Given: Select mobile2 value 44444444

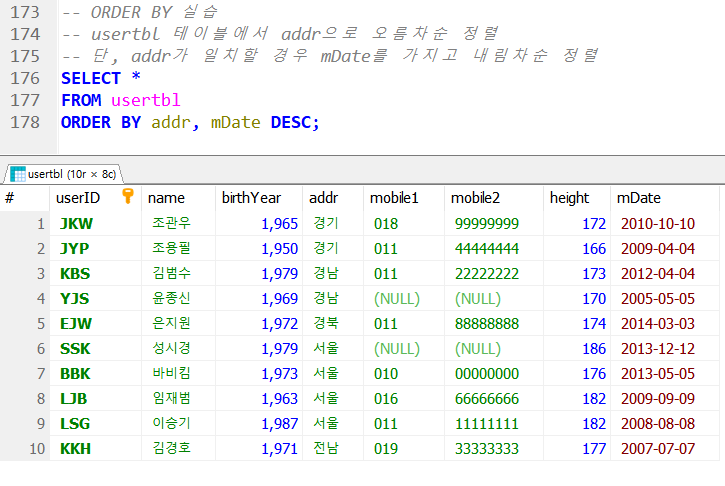Looking at the screenshot, I should [487, 249].
